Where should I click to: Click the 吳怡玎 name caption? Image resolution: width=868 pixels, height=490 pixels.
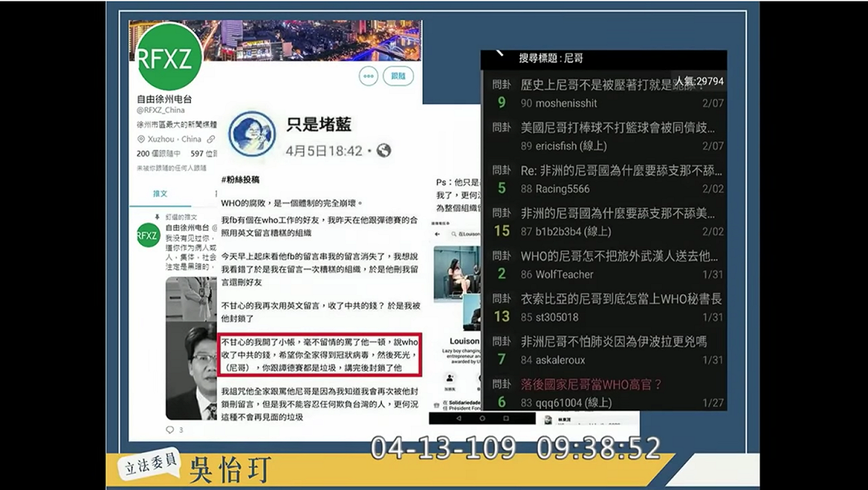(229, 470)
